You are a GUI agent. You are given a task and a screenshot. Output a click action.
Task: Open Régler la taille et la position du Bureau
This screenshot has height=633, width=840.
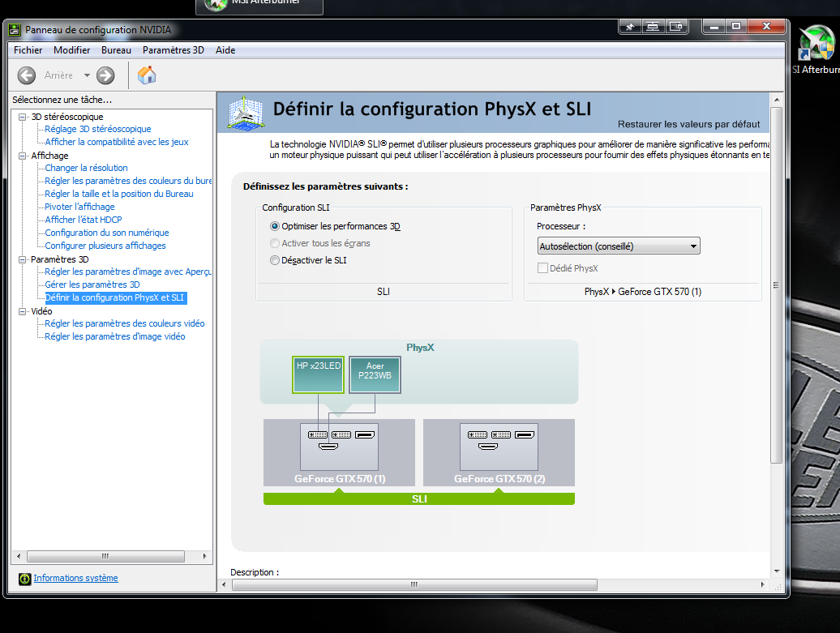click(119, 194)
